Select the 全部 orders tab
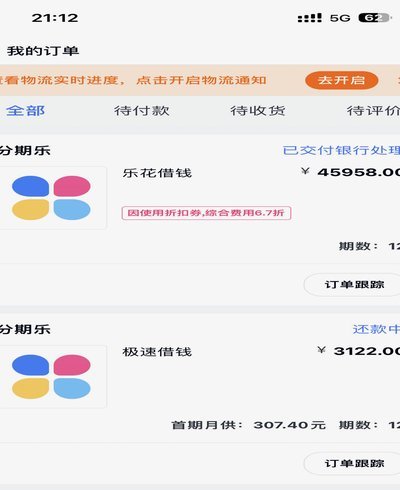This screenshot has height=490, width=400. (26, 111)
